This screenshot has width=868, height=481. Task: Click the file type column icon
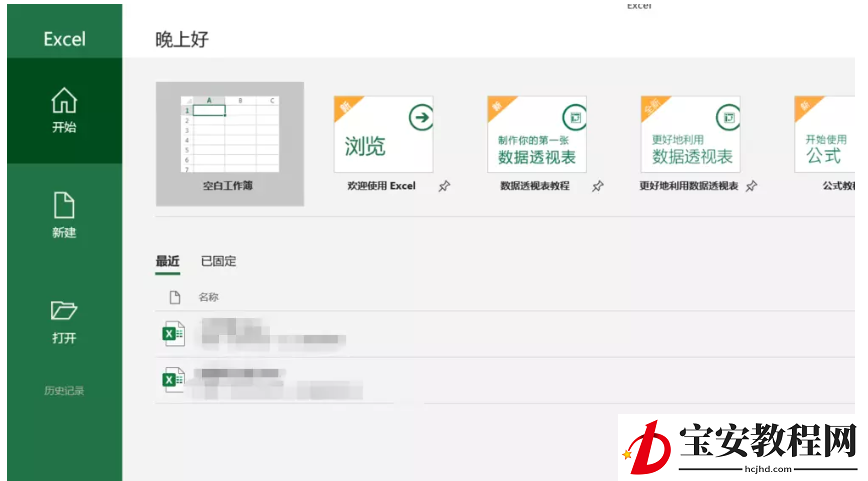pyautogui.click(x=175, y=297)
